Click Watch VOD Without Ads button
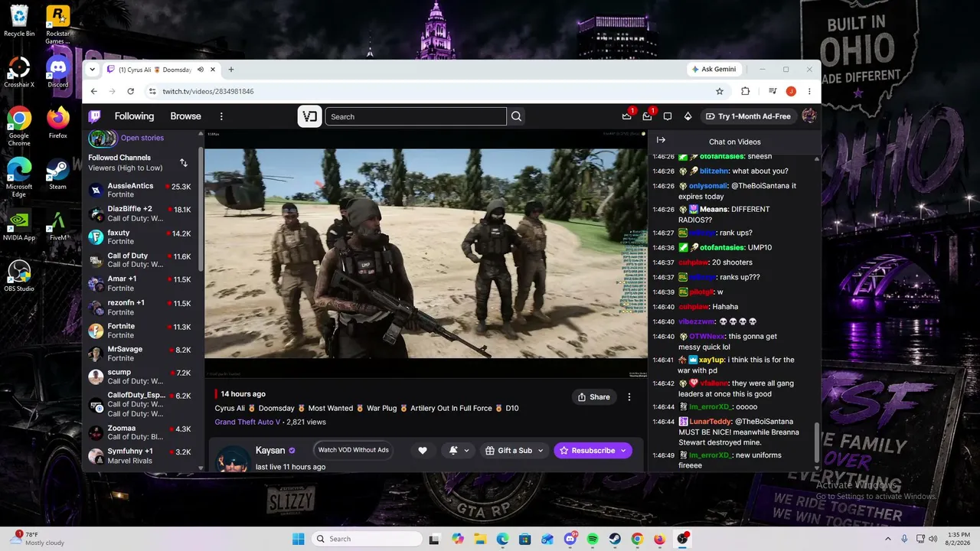This screenshot has width=980, height=551. (353, 450)
